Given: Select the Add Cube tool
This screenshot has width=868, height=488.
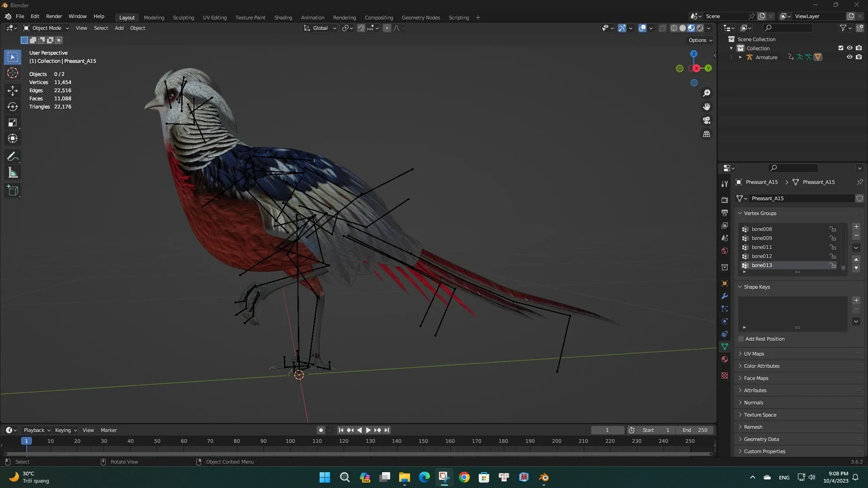Looking at the screenshot, I should point(13,191).
